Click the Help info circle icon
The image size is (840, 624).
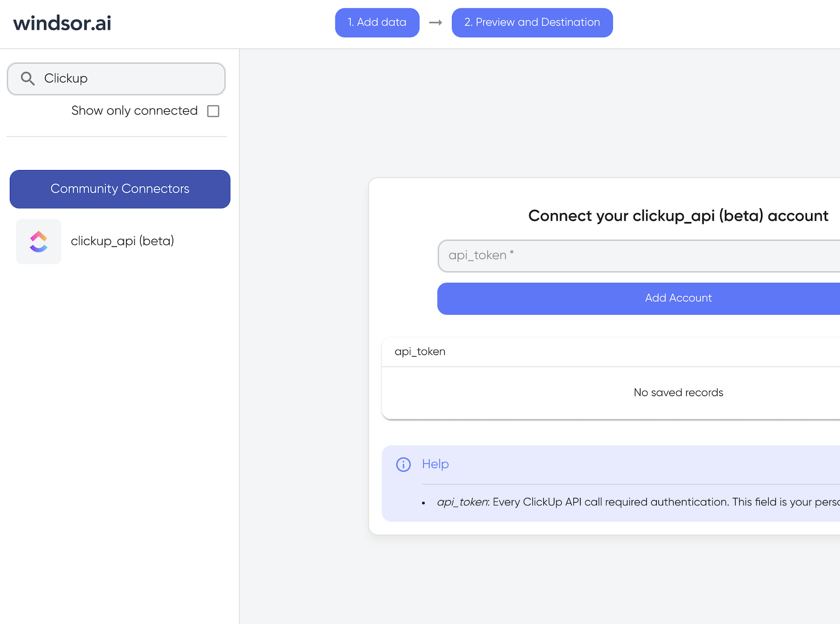pyautogui.click(x=403, y=464)
